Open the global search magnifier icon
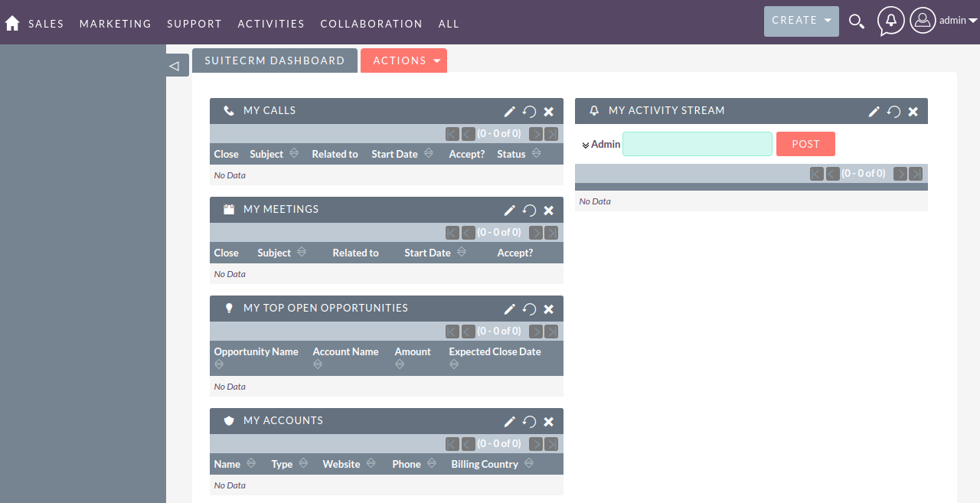This screenshot has width=980, height=503. click(x=857, y=21)
